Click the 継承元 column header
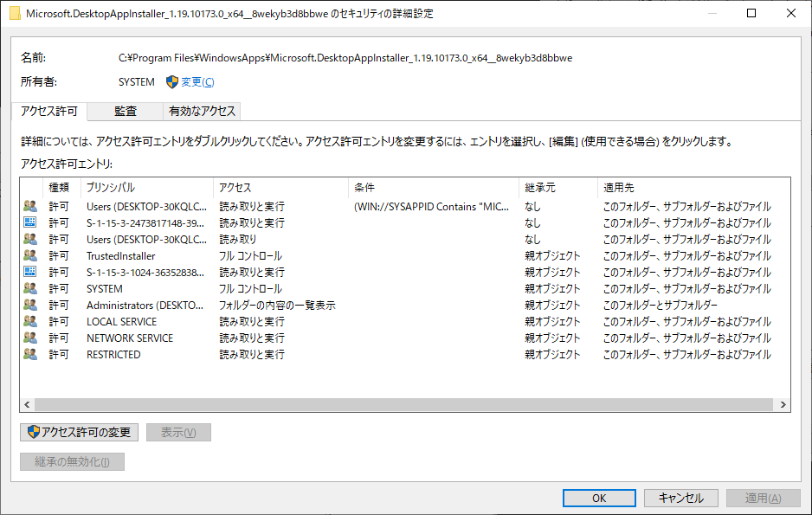This screenshot has width=812, height=515. pyautogui.click(x=557, y=187)
